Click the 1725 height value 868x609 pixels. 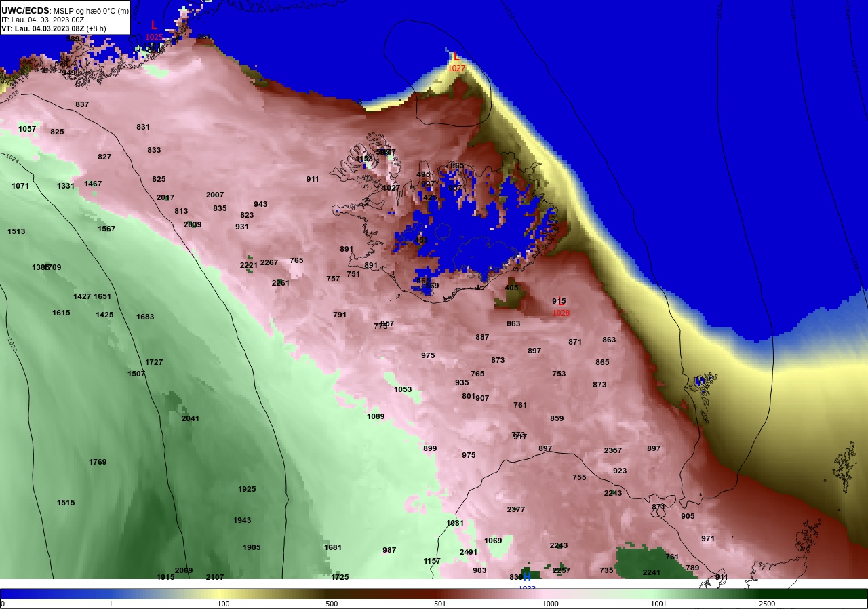pos(340,577)
